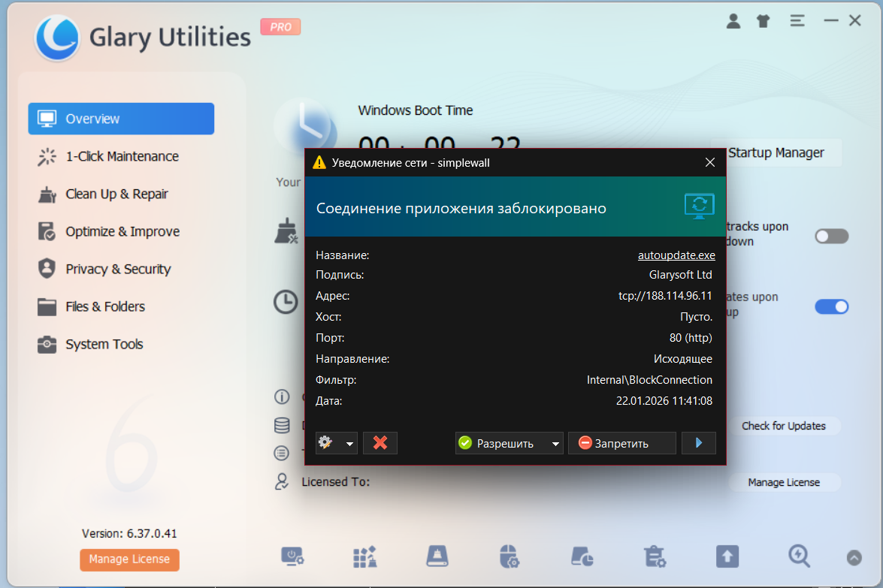Click the list icon above Licensed To
This screenshot has width=883, height=588.
click(282, 453)
